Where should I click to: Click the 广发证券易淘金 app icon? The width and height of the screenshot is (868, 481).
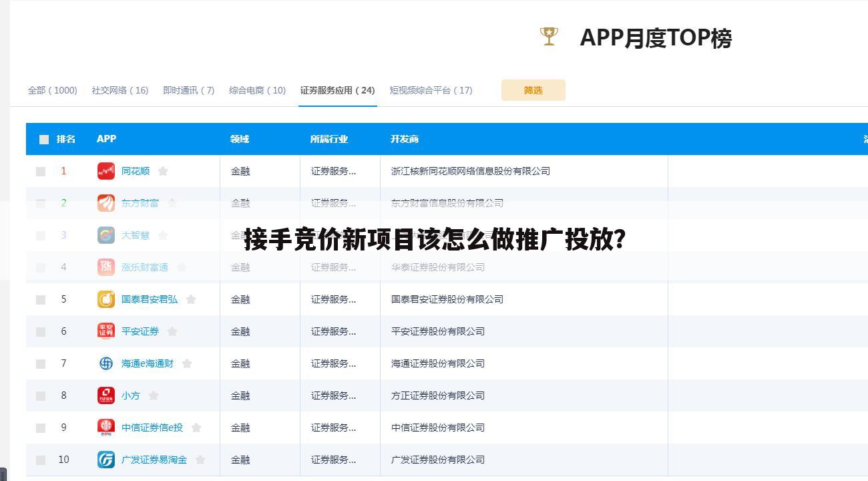(105, 460)
